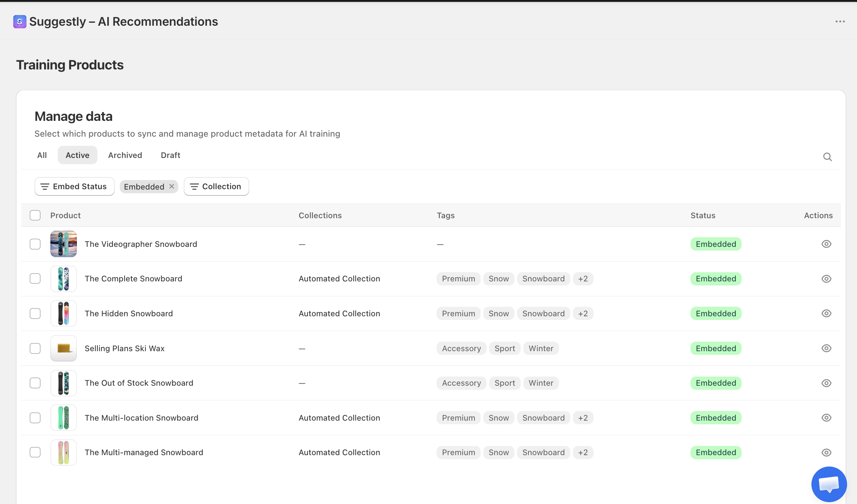Select The Out of Stock Snowboard checkbox
The width and height of the screenshot is (857, 504).
(x=35, y=383)
